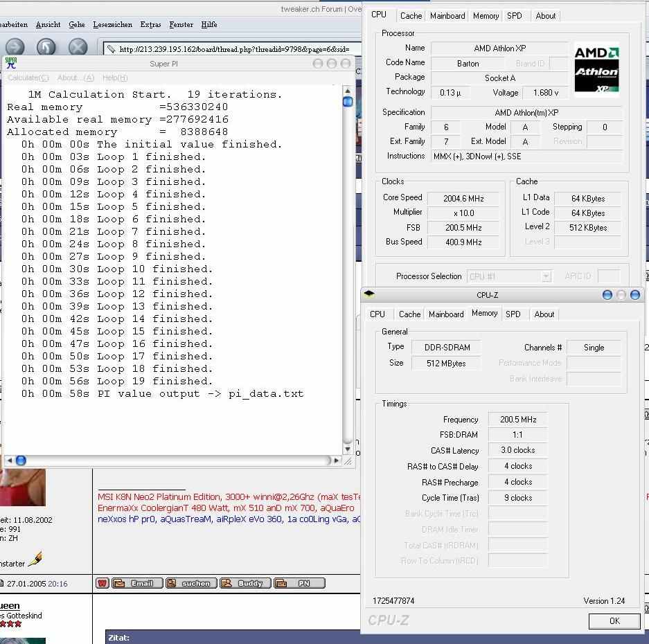Screen dimensions: 649x644
Task: Click the suchen user posts button
Action: [x=191, y=584]
